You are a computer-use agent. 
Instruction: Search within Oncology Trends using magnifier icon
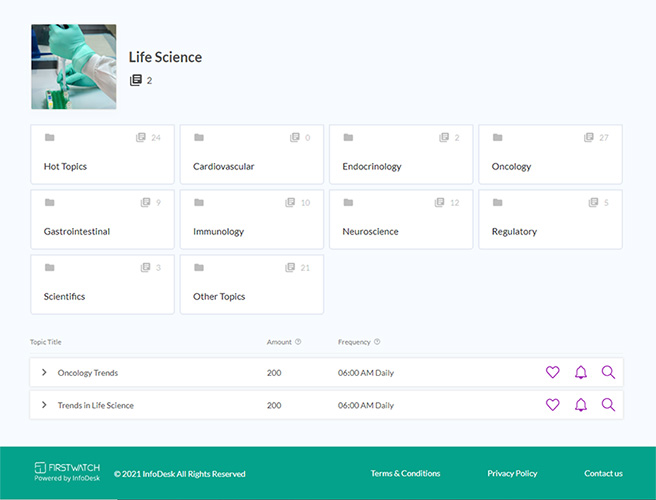[608, 372]
